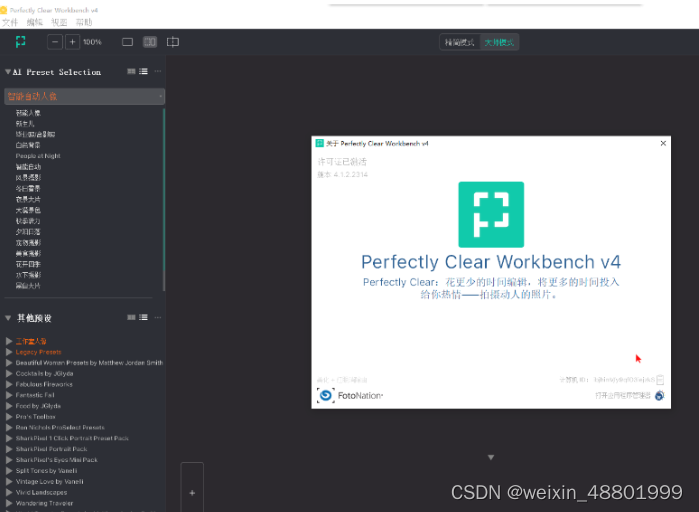Select the 智能自动 preset
Viewport: 699px width, 512px height.
29,167
